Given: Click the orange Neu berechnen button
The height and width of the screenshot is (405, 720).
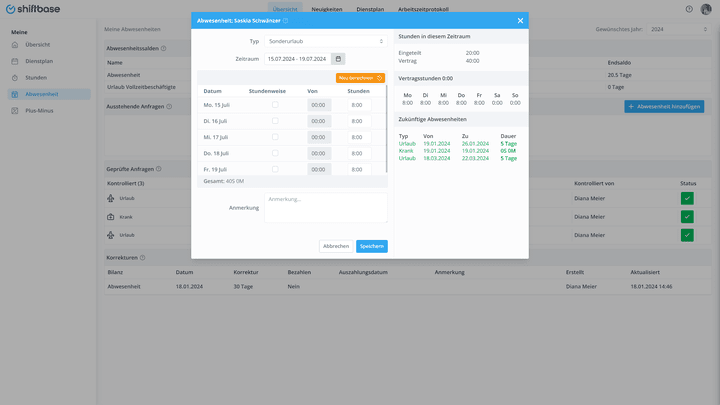Looking at the screenshot, I should (360, 78).
